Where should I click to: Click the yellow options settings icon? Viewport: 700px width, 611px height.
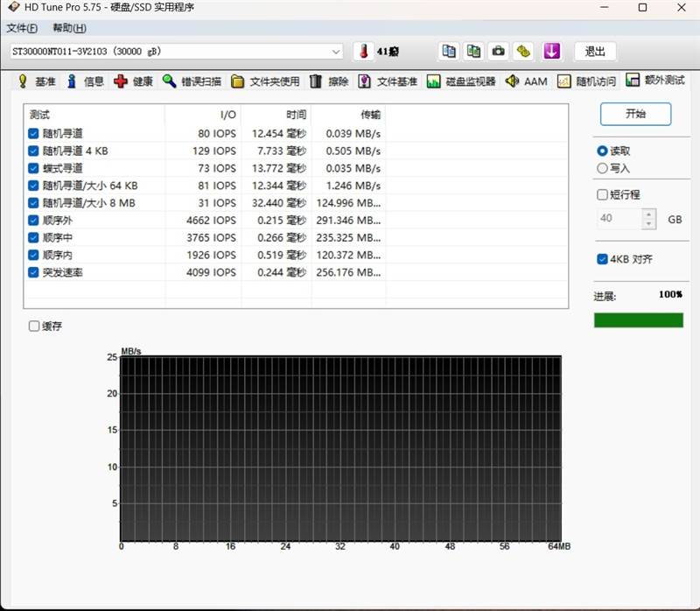click(x=523, y=52)
